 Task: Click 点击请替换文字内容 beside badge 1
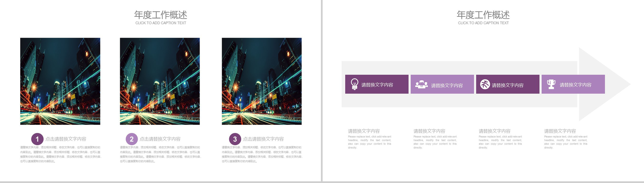point(66,139)
